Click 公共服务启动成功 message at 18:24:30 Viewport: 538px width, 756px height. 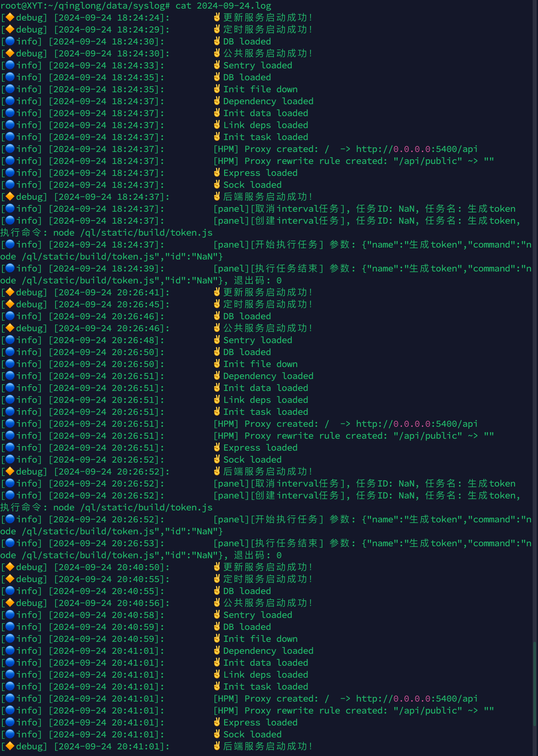point(268,53)
